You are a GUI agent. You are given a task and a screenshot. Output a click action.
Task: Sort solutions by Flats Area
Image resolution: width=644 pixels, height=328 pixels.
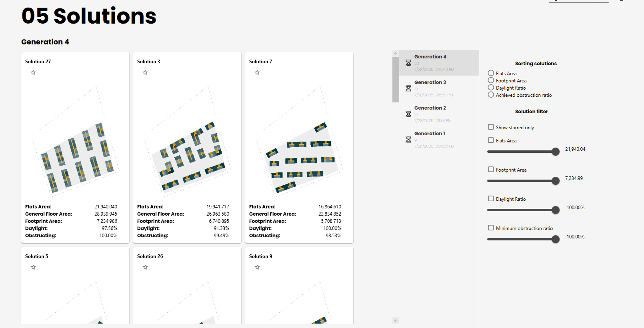[x=491, y=73]
